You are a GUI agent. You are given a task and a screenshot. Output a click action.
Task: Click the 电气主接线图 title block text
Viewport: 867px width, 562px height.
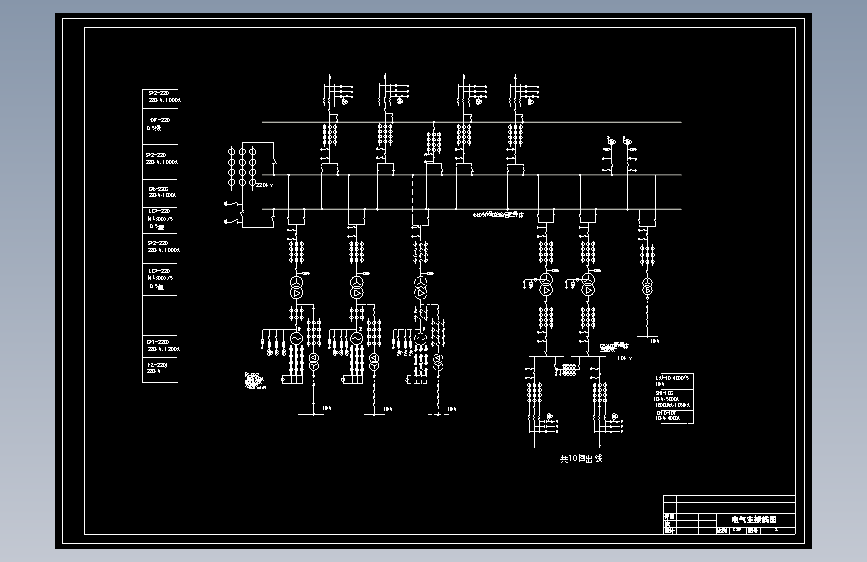pos(754,520)
